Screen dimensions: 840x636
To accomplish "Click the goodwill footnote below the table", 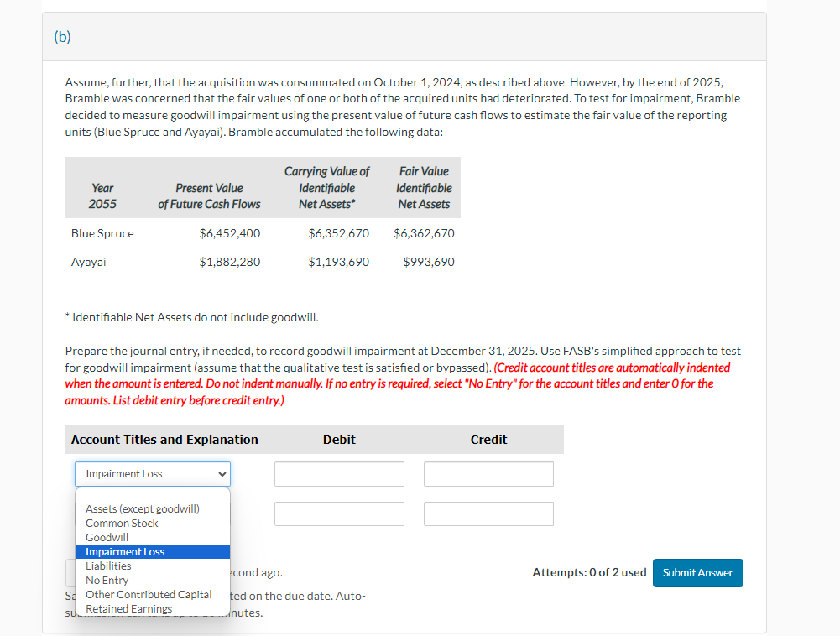I will point(192,317).
